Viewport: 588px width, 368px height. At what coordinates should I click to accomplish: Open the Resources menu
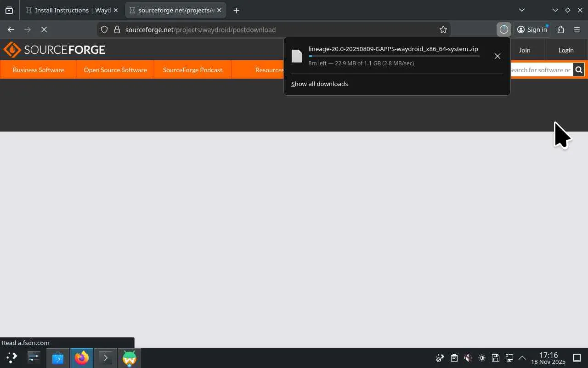tap(270, 70)
